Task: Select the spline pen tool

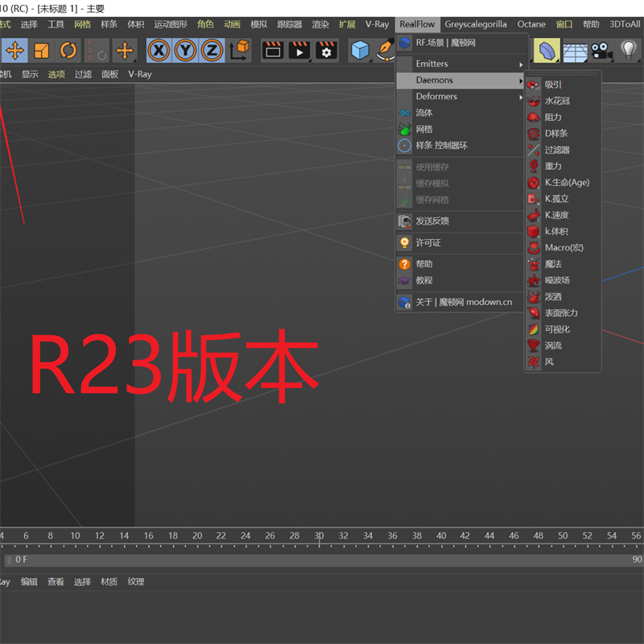Action: pyautogui.click(x=386, y=51)
